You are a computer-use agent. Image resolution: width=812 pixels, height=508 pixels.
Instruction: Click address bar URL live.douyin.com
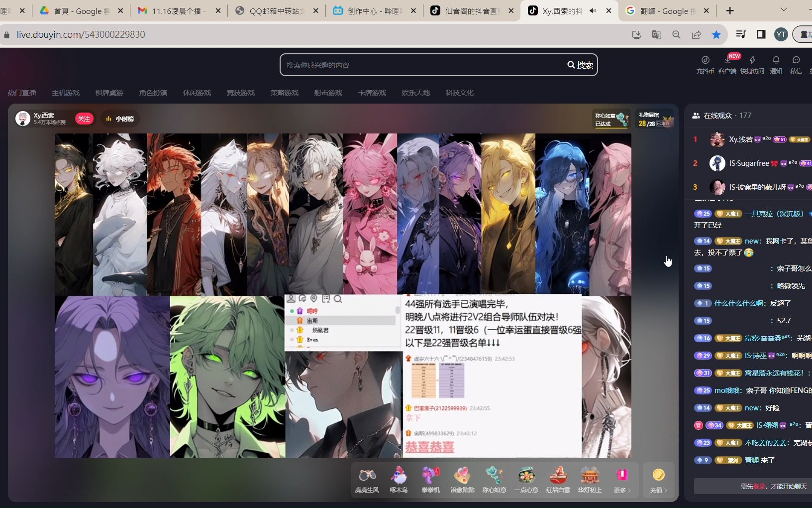click(x=81, y=34)
